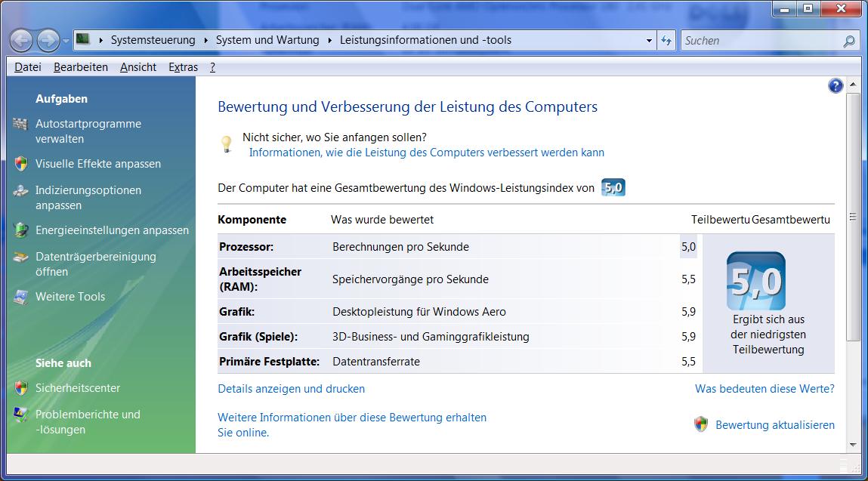Image resolution: width=868 pixels, height=481 pixels.
Task: Click the Sicherheitscenter shield icon
Action: pos(21,388)
